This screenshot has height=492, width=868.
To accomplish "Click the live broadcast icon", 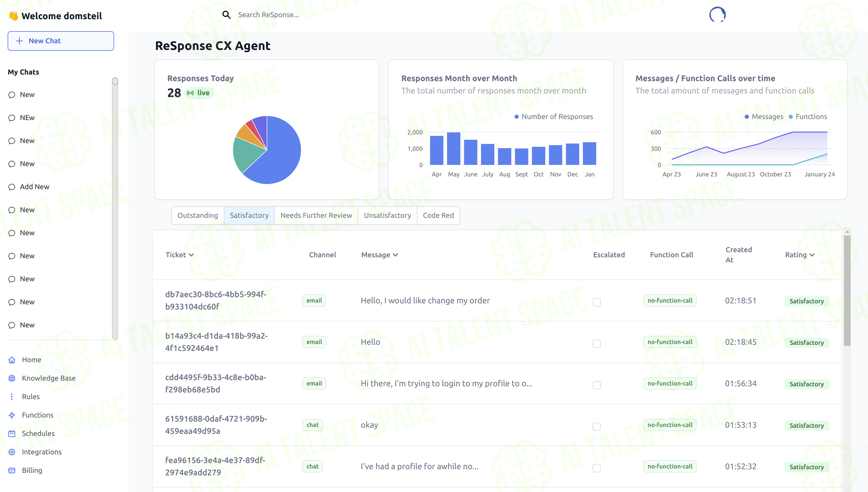I will click(x=191, y=93).
